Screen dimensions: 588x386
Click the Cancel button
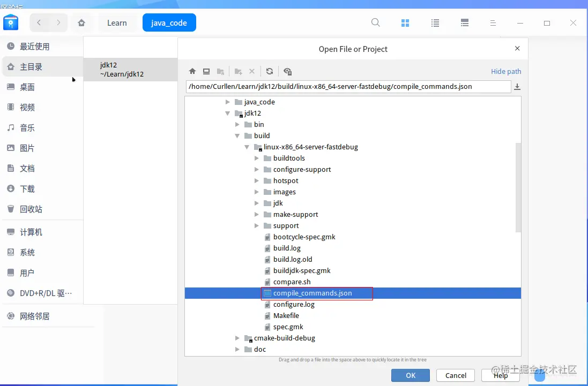456,375
